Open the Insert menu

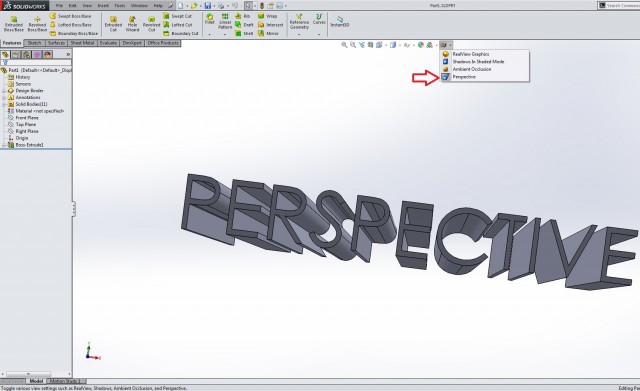(x=103, y=6)
